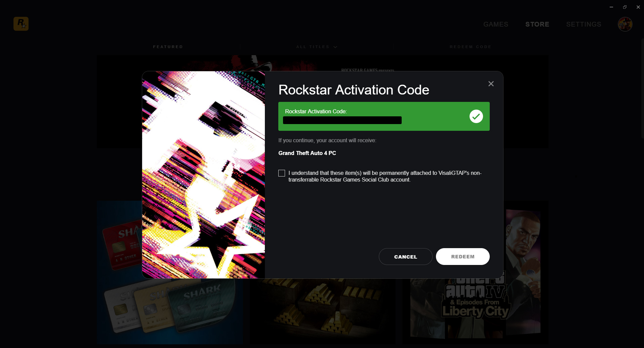Close the Rockstar launcher window

(638, 7)
